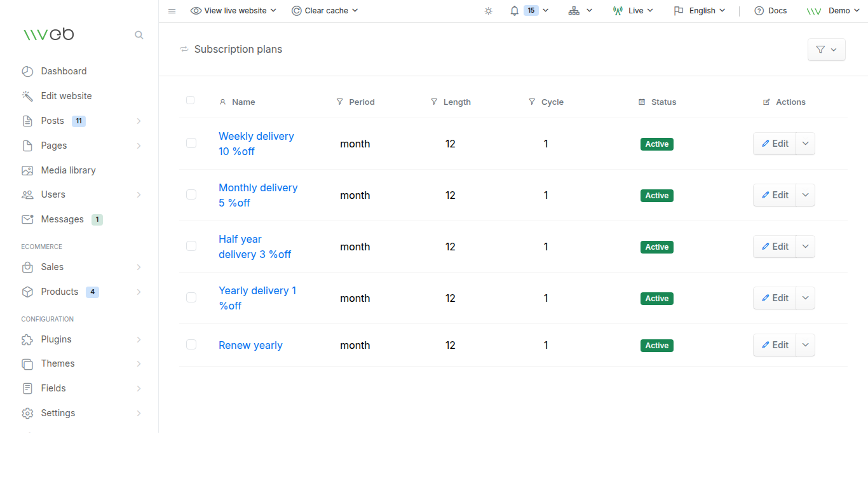Viewport: 868px width, 488px height.
Task: Click Clear cache in top bar
Action: (325, 11)
